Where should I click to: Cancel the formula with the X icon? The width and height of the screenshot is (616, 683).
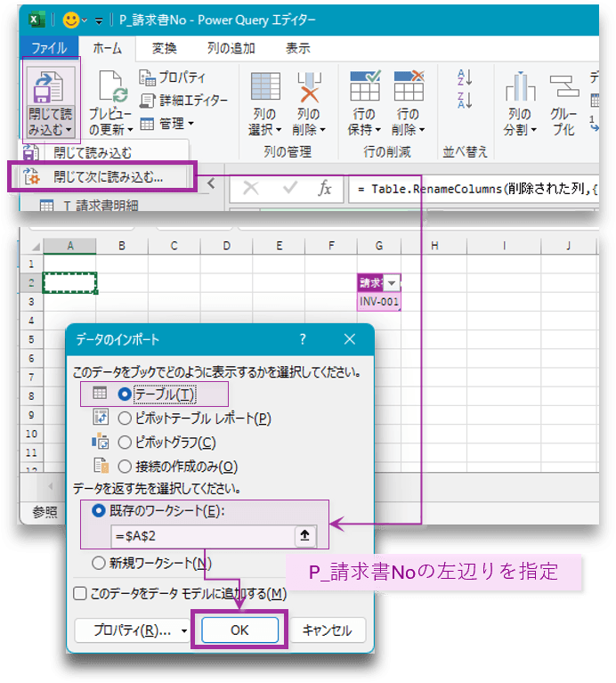(251, 188)
